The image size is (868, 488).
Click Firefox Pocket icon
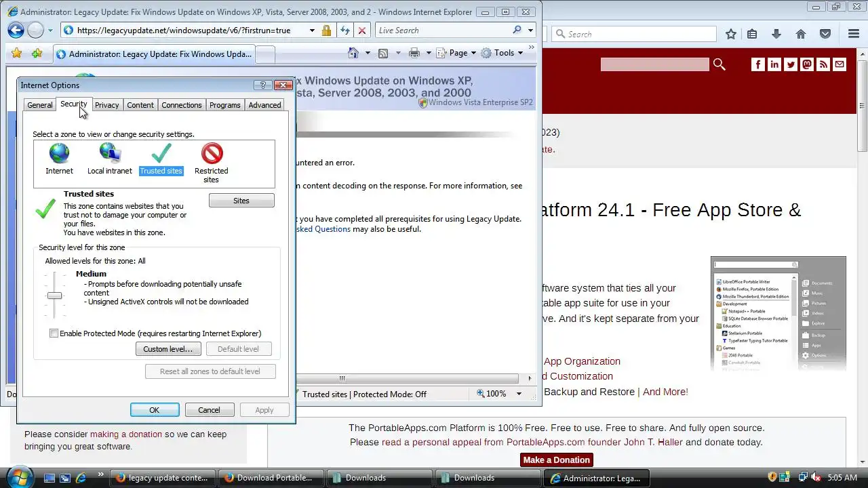[x=825, y=34]
